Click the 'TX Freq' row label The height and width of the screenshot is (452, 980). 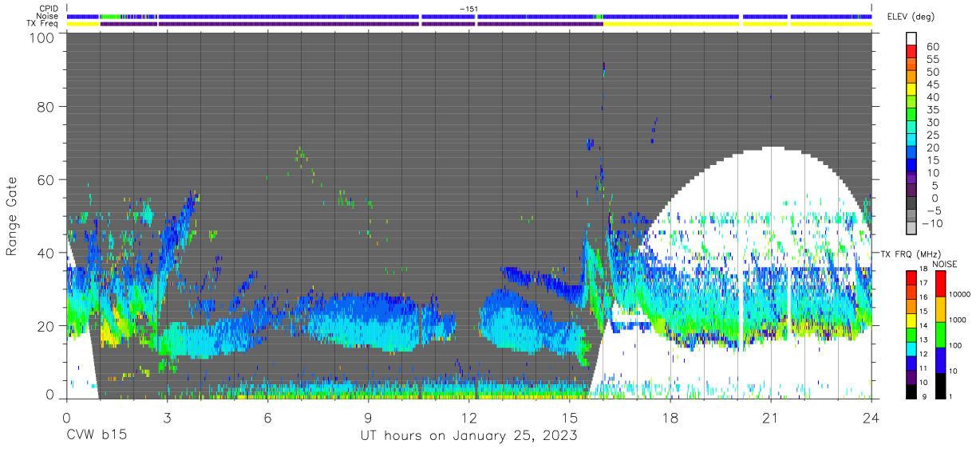click(x=44, y=24)
